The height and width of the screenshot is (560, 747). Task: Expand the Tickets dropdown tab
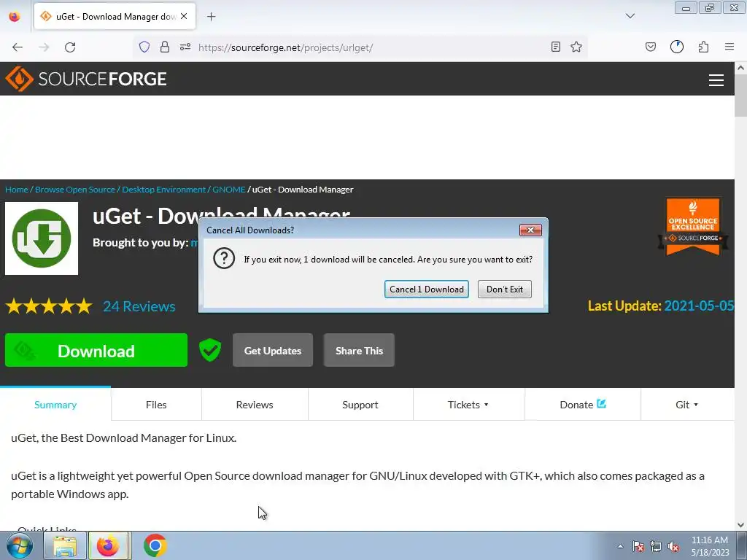click(x=468, y=404)
